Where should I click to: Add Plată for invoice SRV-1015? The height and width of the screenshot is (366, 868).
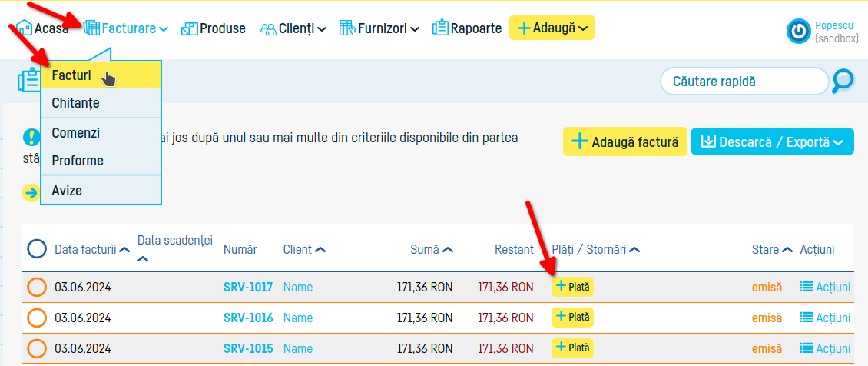tap(572, 348)
